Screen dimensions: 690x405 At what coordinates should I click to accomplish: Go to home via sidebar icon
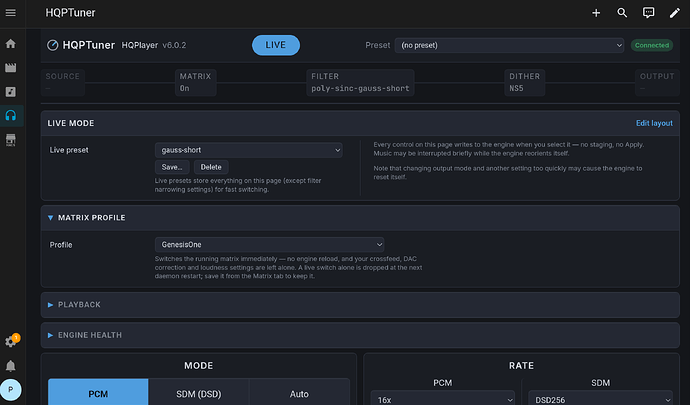(11, 44)
